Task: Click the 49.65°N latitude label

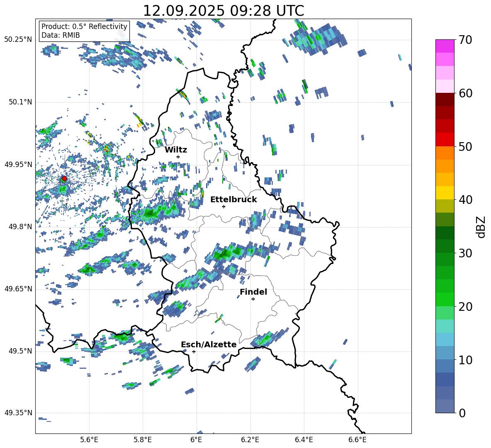Action: click(x=18, y=289)
